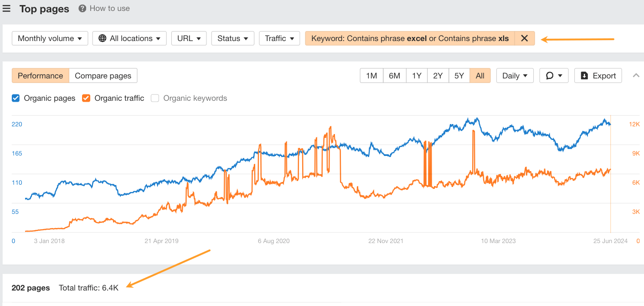Select the 1M time range button
The height and width of the screenshot is (306, 644).
(371, 75)
